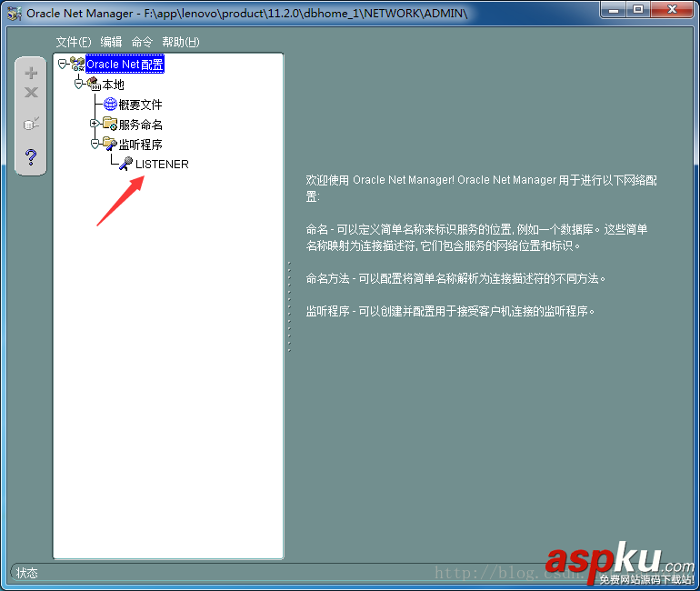The height and width of the screenshot is (591, 700).
Task: Maximize the Oracle Net Manager window
Action: (x=638, y=10)
